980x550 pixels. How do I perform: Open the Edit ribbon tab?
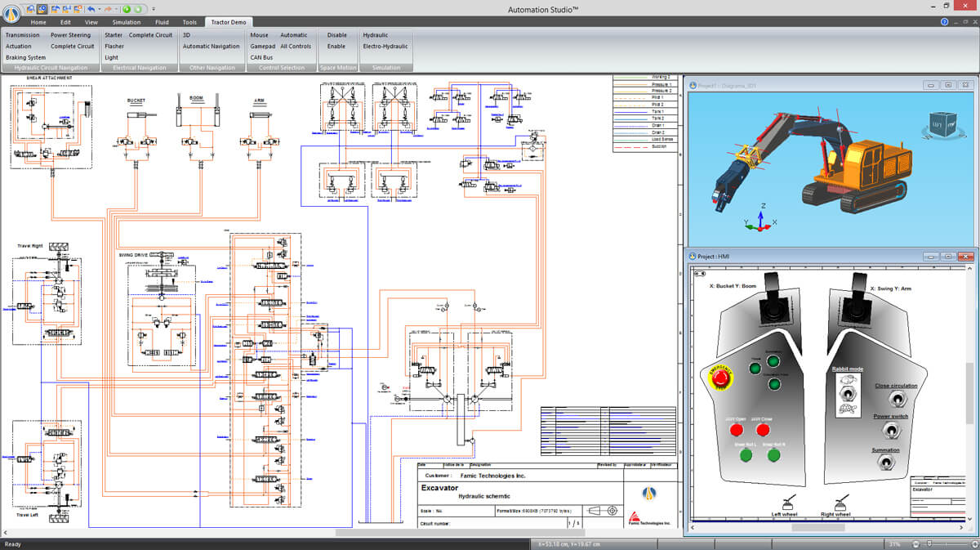pos(65,22)
